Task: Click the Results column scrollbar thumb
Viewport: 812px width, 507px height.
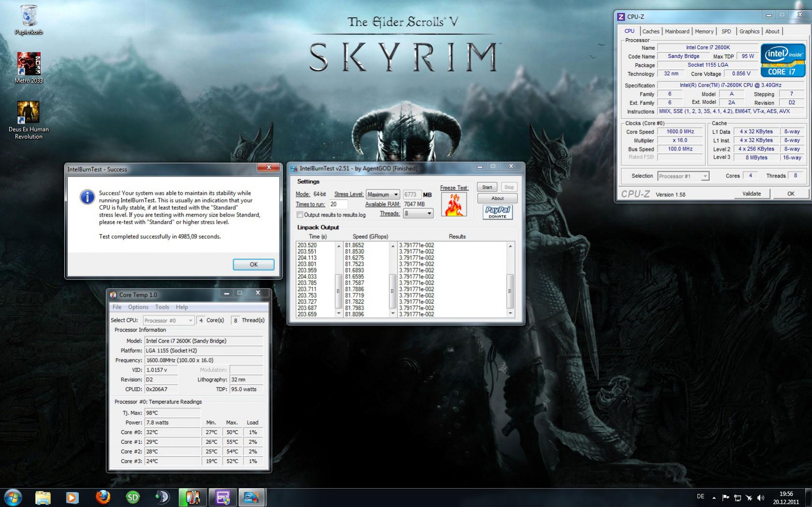Action: pyautogui.click(x=510, y=291)
